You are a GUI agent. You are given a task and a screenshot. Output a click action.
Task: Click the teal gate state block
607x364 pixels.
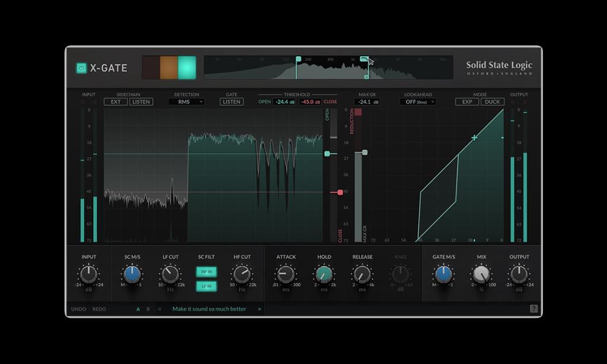187,68
